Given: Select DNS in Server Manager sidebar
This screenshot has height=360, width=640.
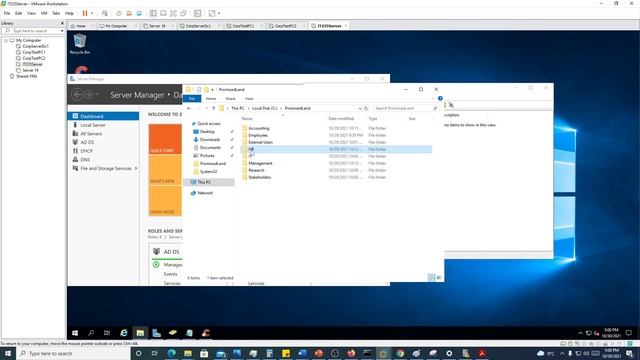Looking at the screenshot, I should [85, 160].
